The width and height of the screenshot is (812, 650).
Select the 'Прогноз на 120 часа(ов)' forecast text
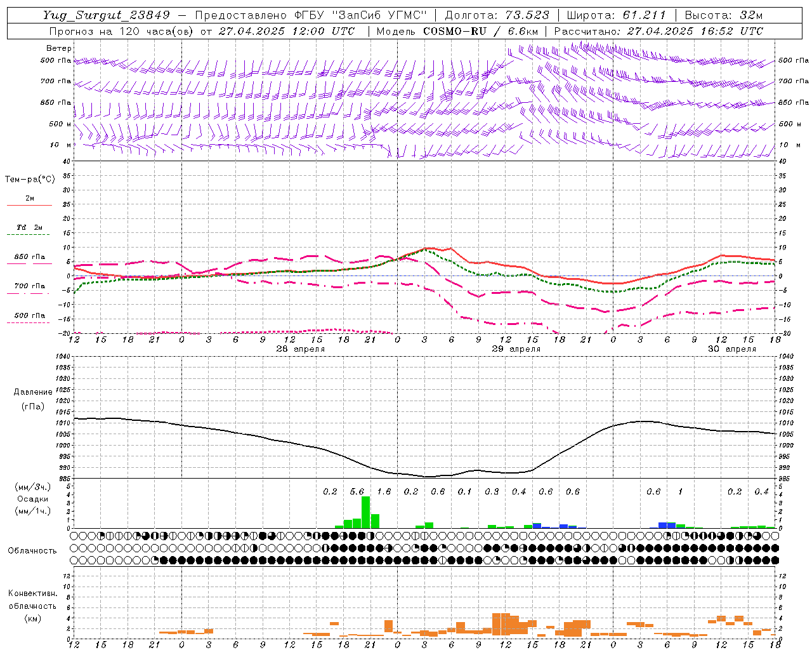point(122,31)
